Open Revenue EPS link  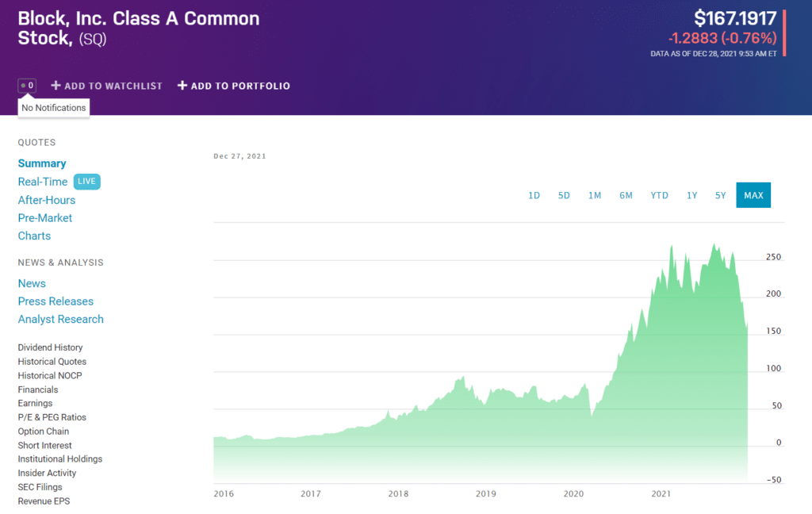click(44, 501)
